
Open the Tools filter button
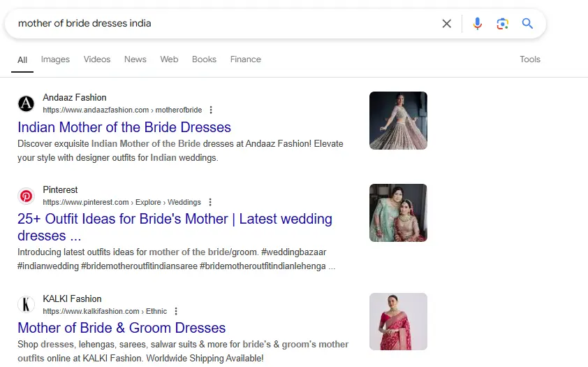(x=529, y=59)
